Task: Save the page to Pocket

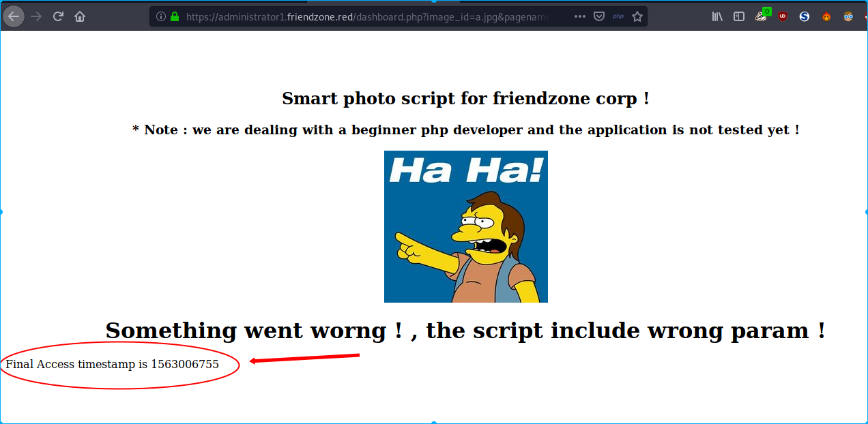Action: pyautogui.click(x=598, y=16)
